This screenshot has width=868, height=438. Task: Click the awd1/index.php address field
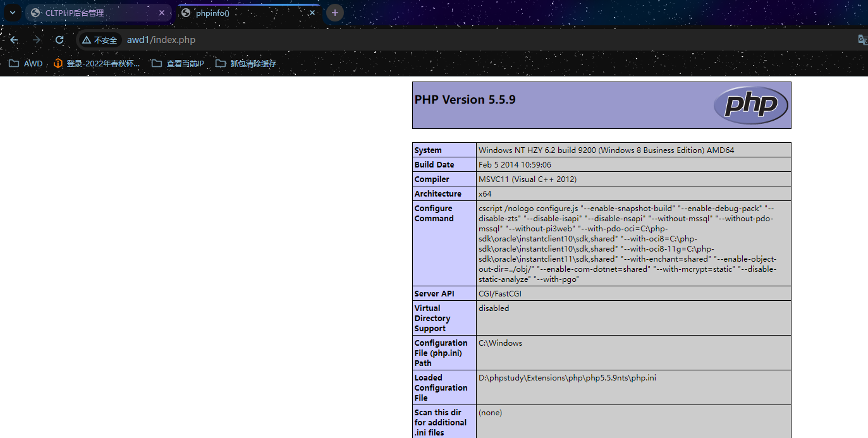tap(161, 40)
